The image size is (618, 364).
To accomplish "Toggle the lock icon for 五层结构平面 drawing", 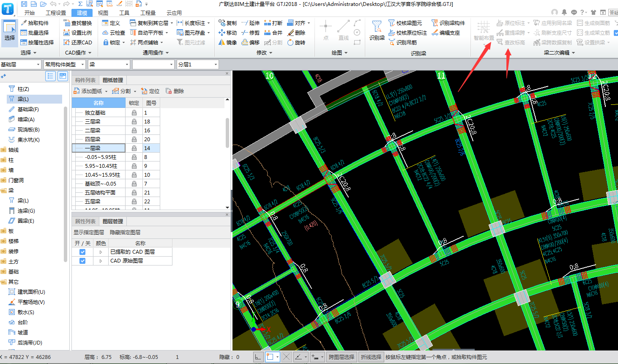I will coord(134,193).
